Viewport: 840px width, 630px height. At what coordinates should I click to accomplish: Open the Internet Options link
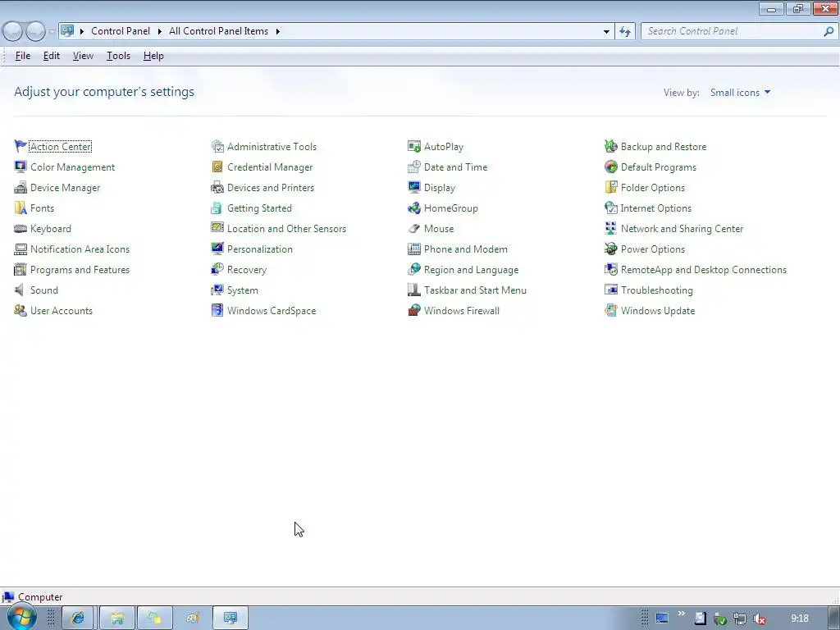(x=655, y=208)
